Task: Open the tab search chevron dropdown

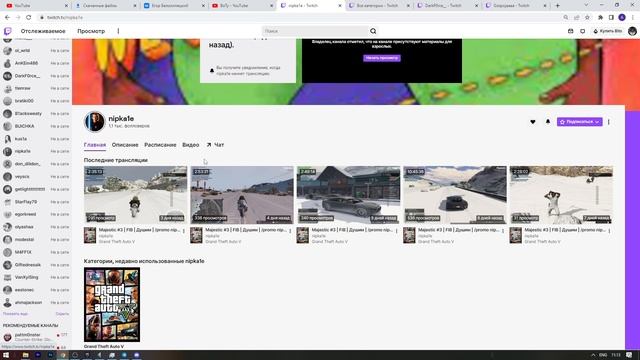Action: 587,5
